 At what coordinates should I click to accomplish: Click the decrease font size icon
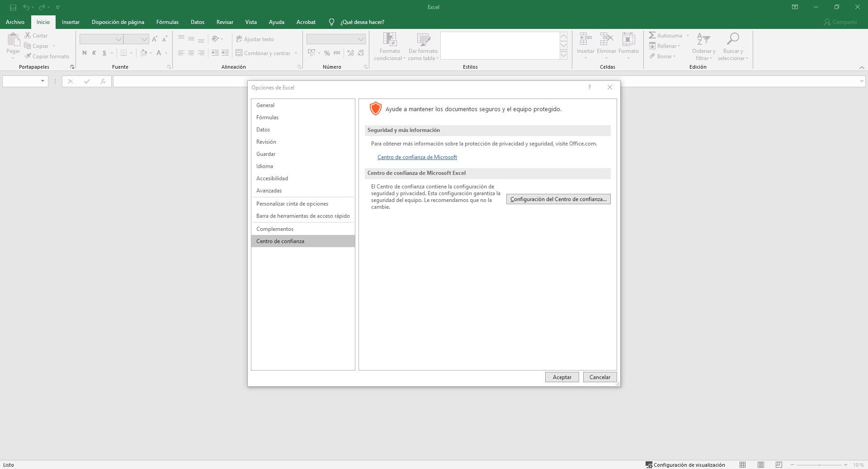165,39
